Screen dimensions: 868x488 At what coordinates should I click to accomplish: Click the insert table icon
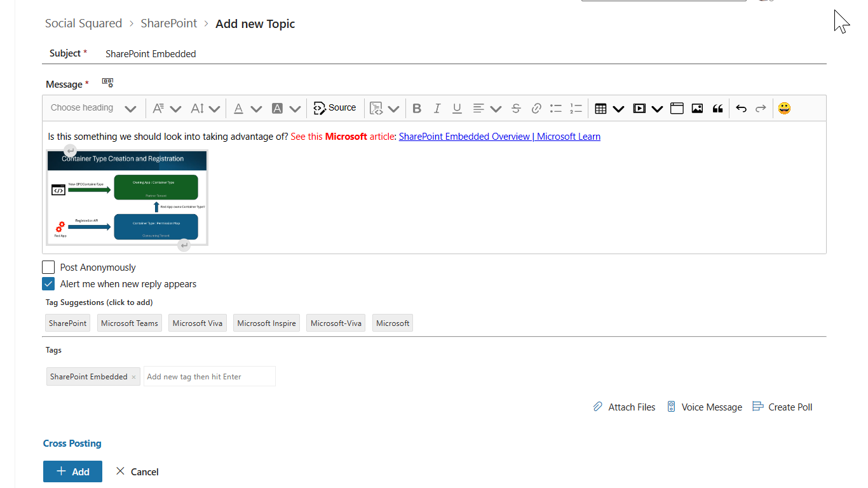600,109
